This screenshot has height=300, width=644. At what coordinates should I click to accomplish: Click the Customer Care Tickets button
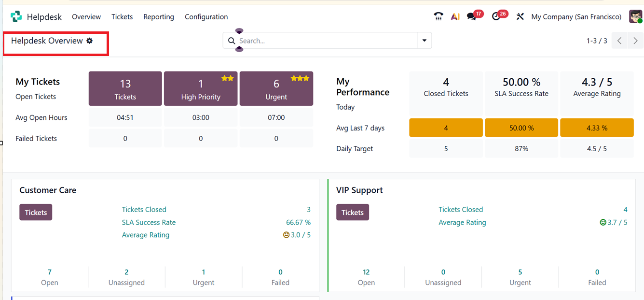pos(36,213)
